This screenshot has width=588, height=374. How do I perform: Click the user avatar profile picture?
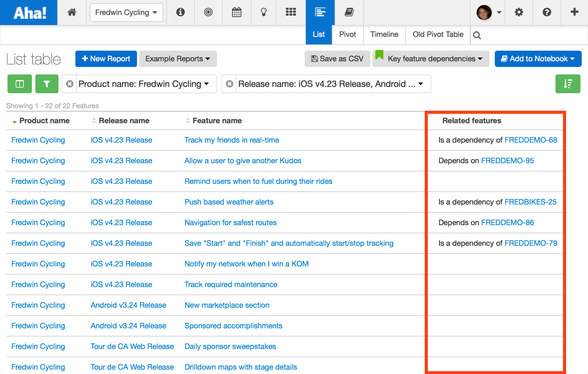point(484,13)
